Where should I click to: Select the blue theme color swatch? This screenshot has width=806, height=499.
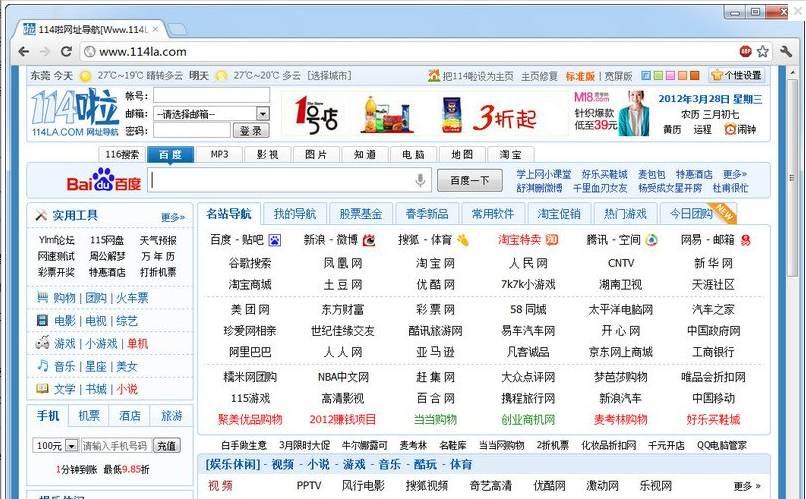(x=646, y=76)
